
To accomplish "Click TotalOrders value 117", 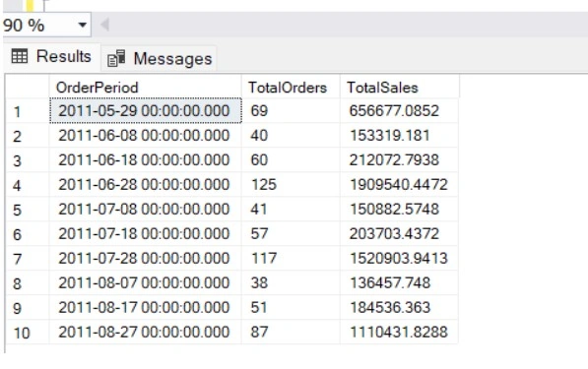I will 291,259.
